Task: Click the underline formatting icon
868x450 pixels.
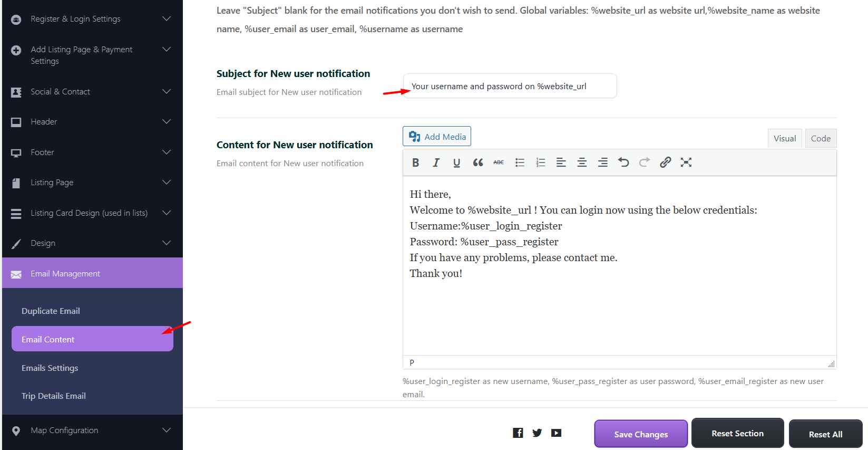Action: (x=456, y=162)
